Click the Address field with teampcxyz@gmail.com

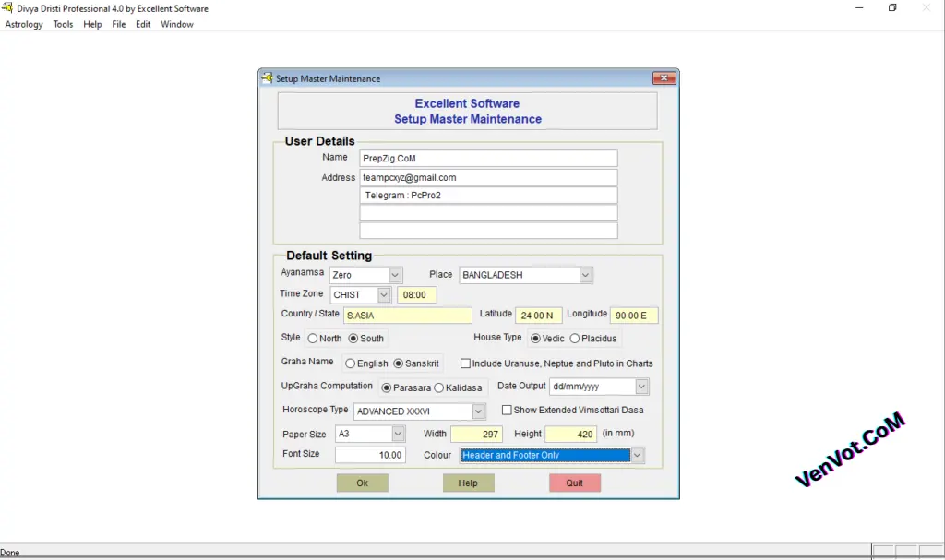pyautogui.click(x=488, y=177)
